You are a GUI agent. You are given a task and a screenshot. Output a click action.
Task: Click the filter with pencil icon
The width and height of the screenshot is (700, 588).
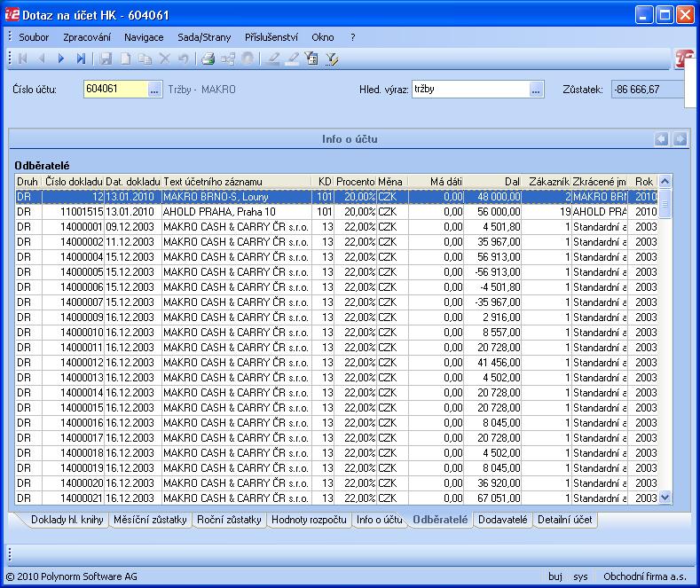pyautogui.click(x=332, y=59)
